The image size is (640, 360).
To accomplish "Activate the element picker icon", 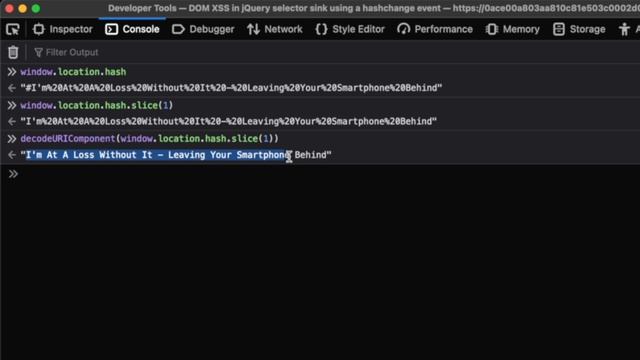I will point(13,29).
